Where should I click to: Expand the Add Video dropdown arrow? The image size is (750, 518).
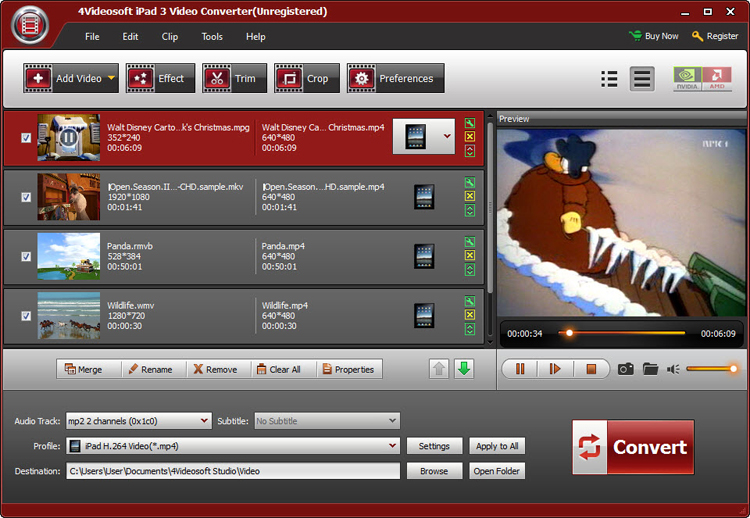pos(111,78)
